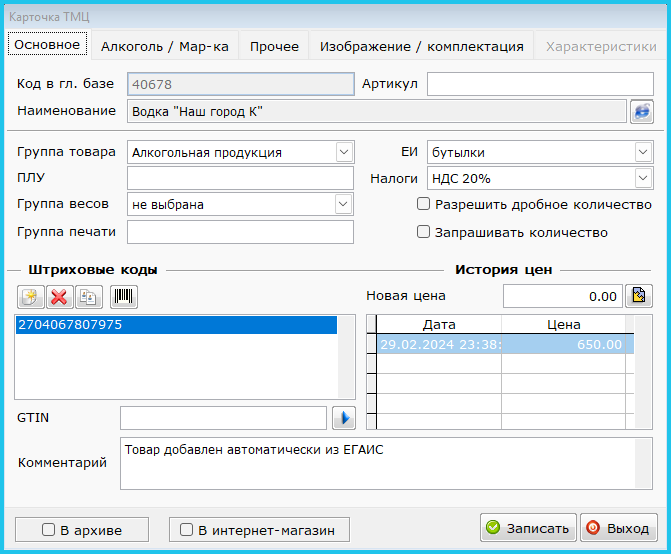Open the Прочее tab
Image resolution: width=671 pixels, height=554 pixels.
[x=274, y=46]
